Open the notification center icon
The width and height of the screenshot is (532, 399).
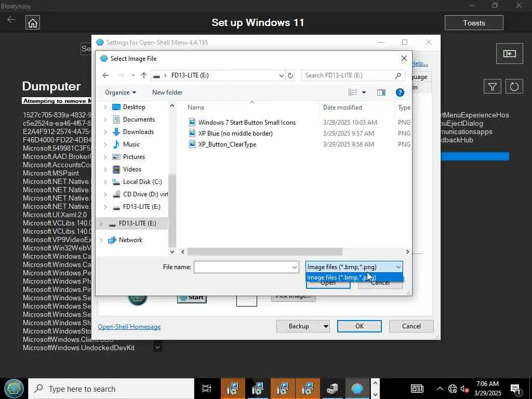click(516, 389)
